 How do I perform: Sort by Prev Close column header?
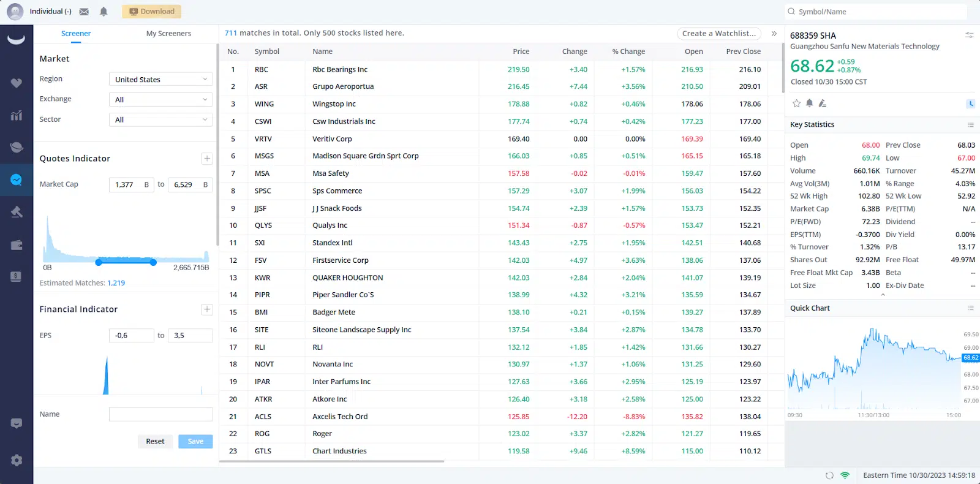[x=744, y=51]
